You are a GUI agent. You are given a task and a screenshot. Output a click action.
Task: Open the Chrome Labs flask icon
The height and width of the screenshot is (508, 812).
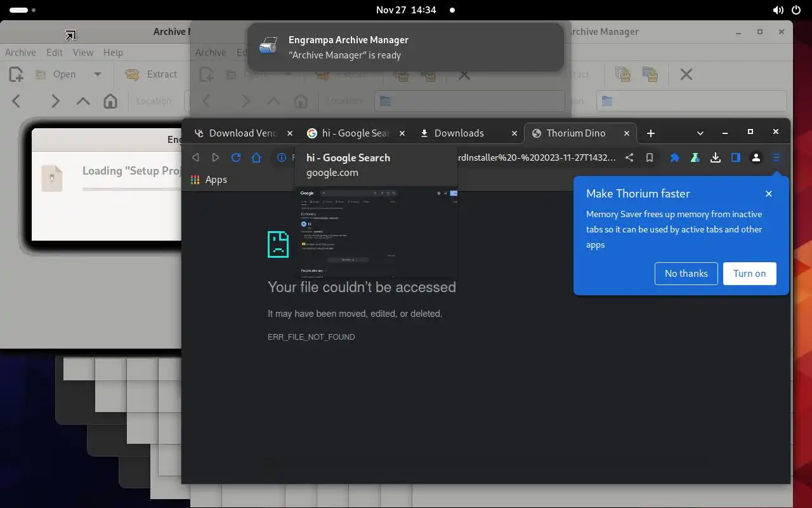pyautogui.click(x=695, y=157)
